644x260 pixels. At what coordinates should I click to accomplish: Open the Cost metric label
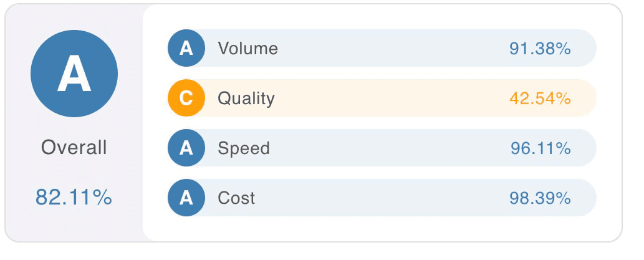(x=236, y=198)
